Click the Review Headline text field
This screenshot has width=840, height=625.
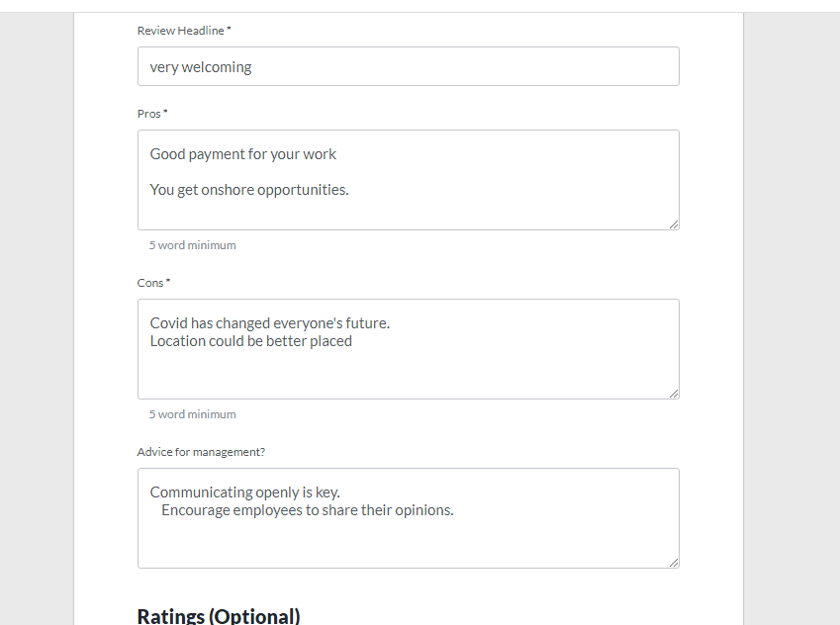[x=408, y=66]
